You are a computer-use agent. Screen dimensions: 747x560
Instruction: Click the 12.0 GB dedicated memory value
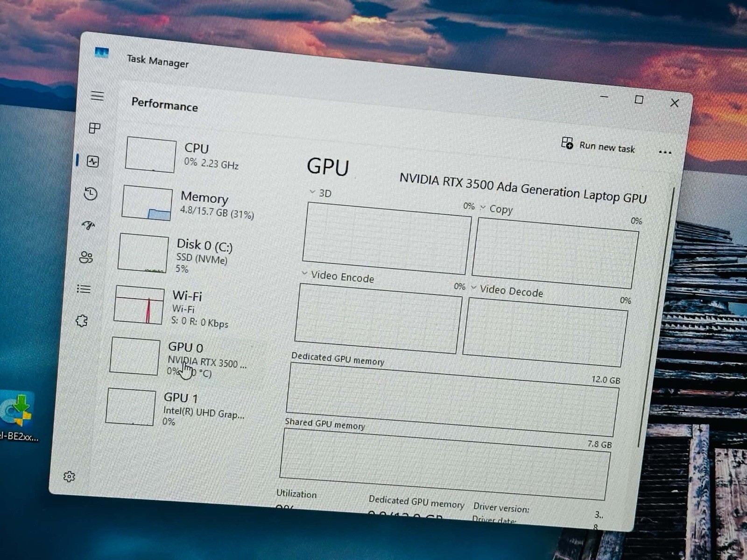606,379
